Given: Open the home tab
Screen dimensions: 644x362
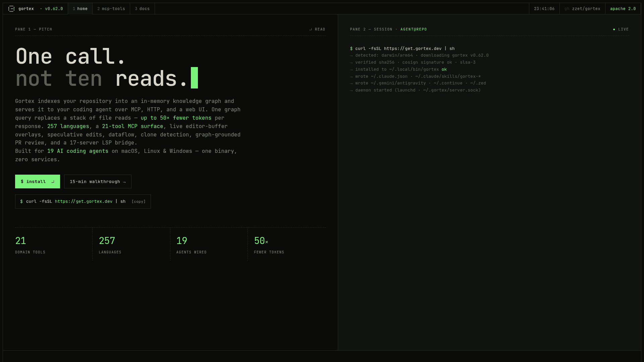Looking at the screenshot, I should point(80,9).
